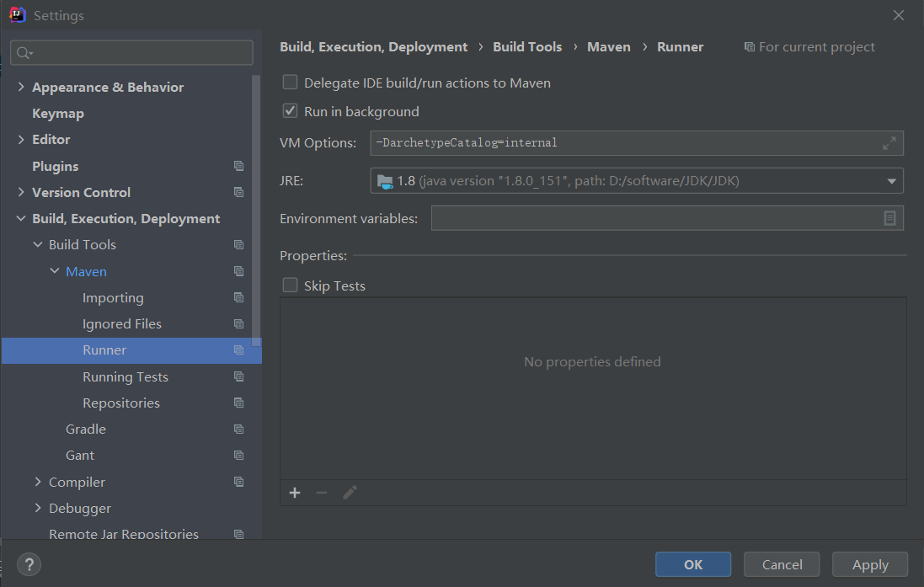Click the project-level icon beside Plugins
Viewport: 924px width, 587px height.
[x=238, y=166]
